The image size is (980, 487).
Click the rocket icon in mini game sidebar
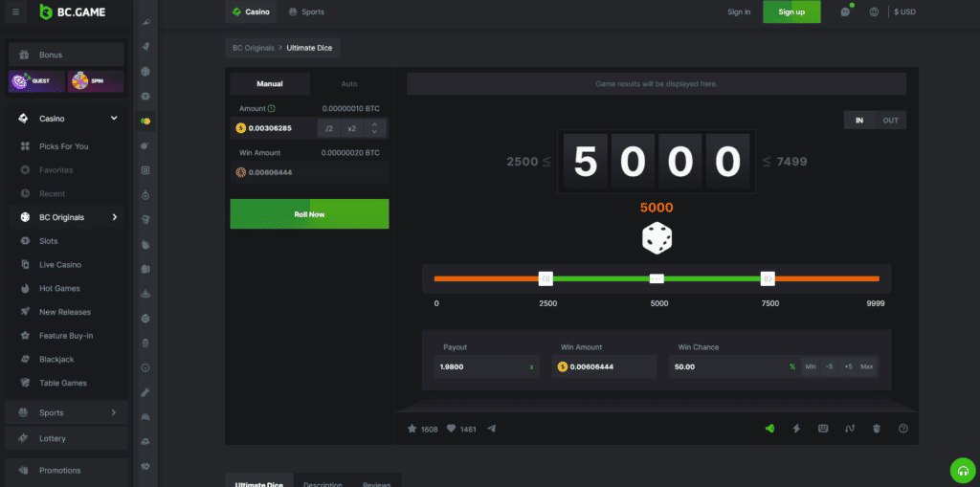145,47
